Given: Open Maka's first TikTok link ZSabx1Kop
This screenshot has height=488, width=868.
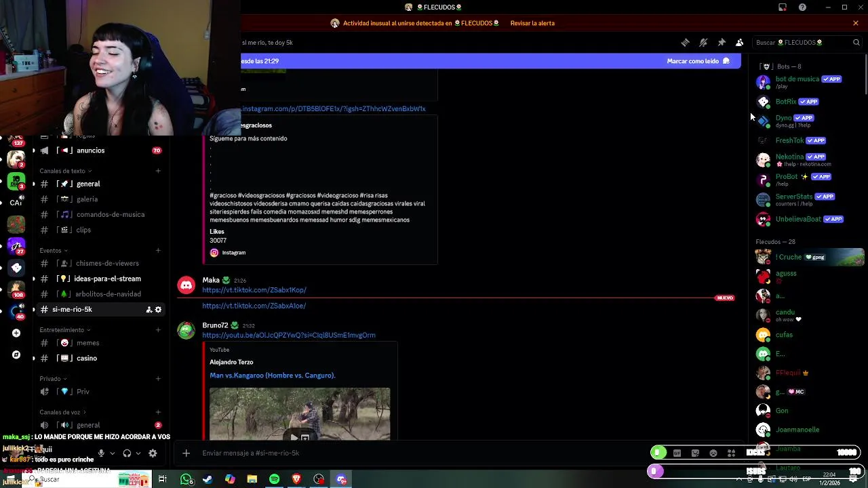Looking at the screenshot, I should (254, 290).
